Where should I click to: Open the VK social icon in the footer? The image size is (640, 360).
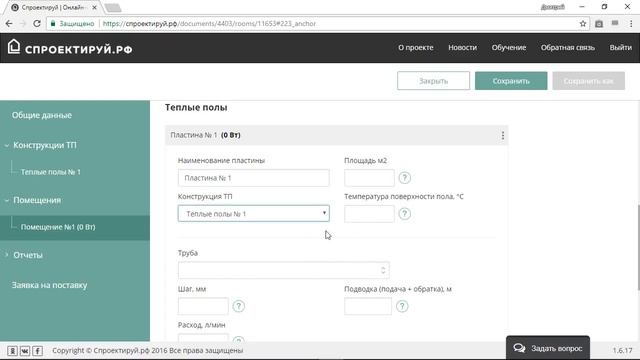(x=25, y=351)
